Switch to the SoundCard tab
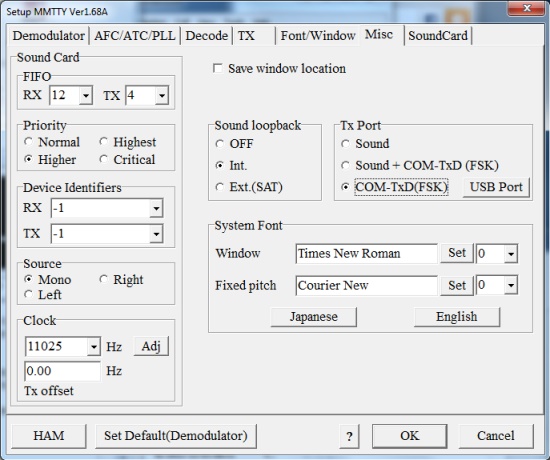The image size is (550, 460). (438, 36)
